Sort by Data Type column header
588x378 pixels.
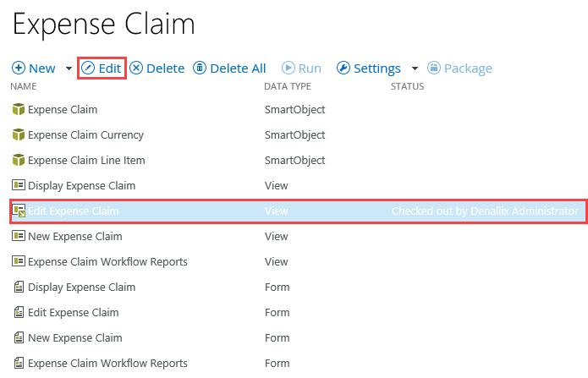[x=288, y=86]
